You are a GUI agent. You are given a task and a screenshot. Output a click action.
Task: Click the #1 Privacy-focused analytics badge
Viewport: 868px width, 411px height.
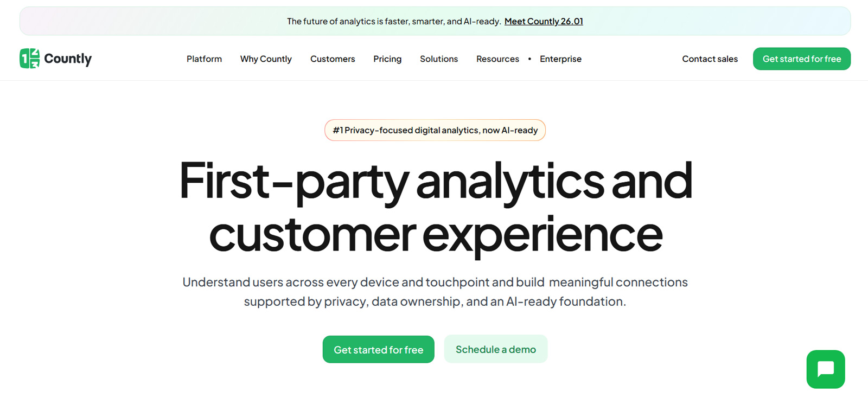click(x=435, y=130)
